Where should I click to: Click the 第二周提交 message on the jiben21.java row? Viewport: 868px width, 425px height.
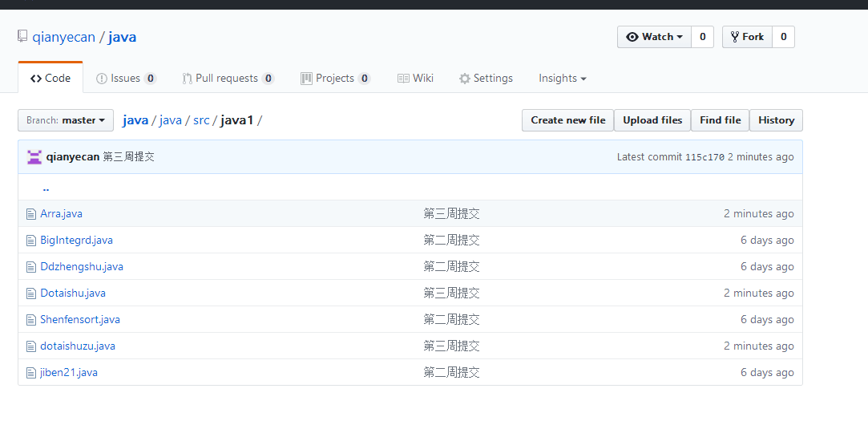tap(451, 373)
